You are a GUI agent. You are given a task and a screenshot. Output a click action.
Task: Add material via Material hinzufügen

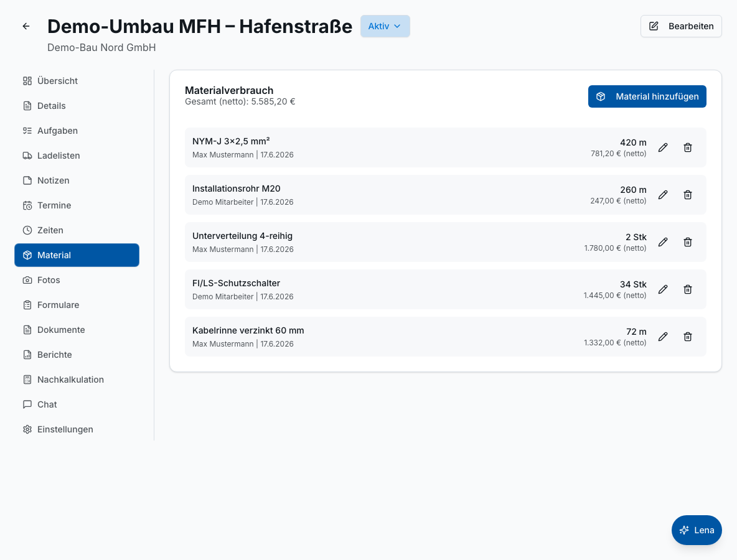tap(647, 96)
